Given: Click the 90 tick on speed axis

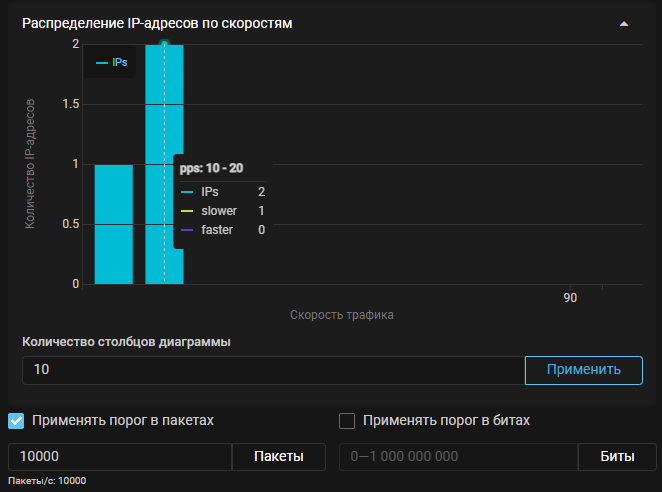Looking at the screenshot, I should [570, 298].
